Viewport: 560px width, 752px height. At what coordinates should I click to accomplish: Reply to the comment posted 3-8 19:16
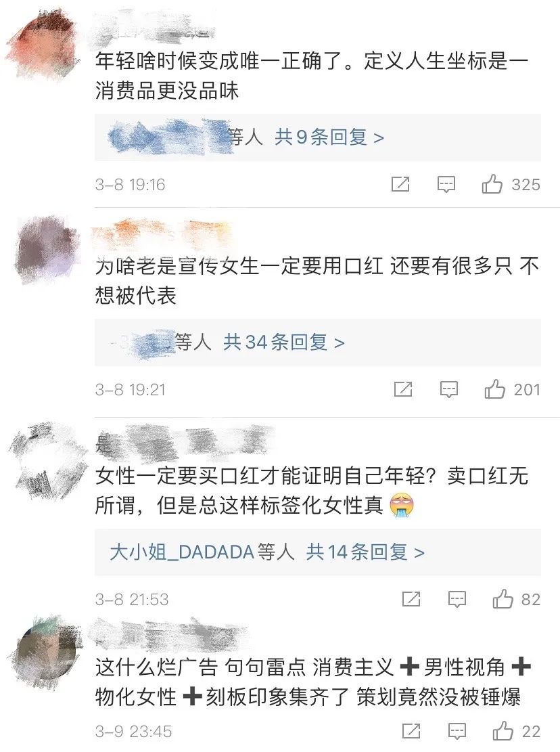pyautogui.click(x=446, y=185)
